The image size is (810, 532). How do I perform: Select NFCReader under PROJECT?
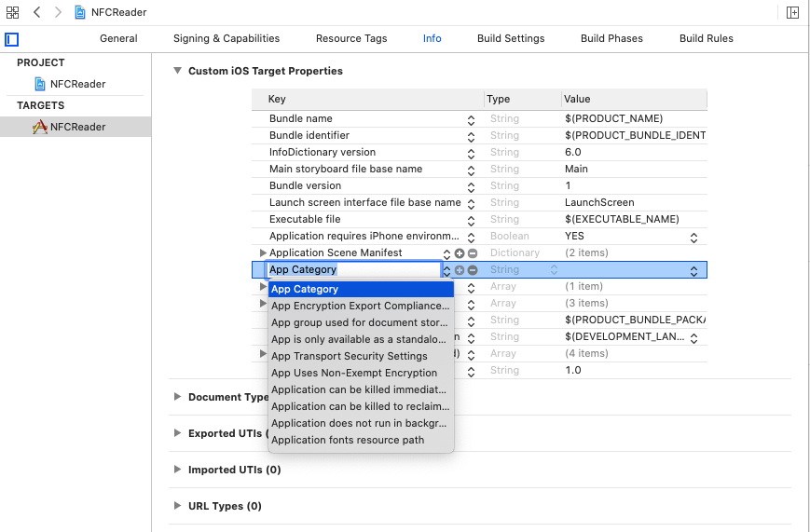[x=77, y=84]
